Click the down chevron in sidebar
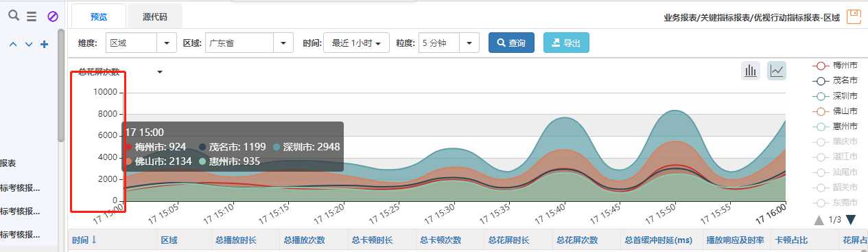 click(29, 45)
